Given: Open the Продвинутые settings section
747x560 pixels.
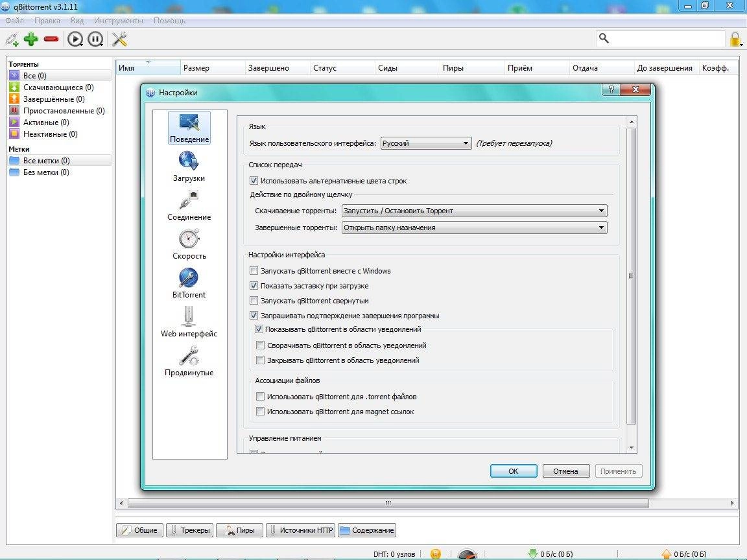Looking at the screenshot, I should [189, 361].
